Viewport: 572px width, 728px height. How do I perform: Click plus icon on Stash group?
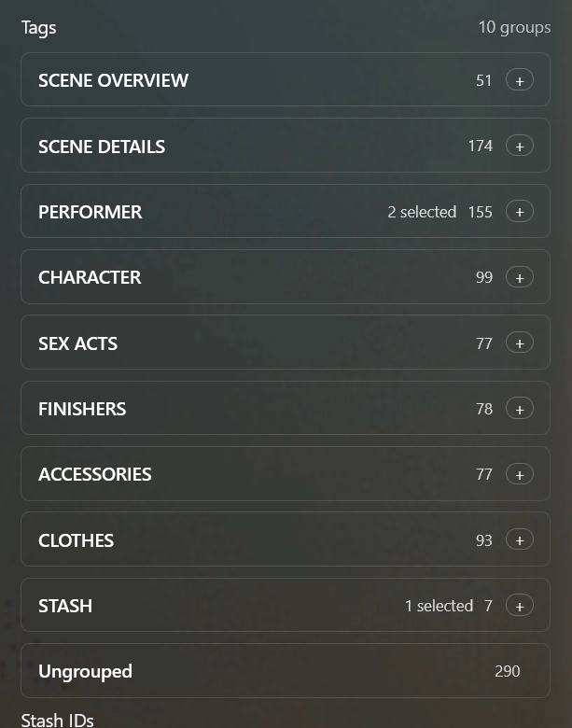[520, 606]
